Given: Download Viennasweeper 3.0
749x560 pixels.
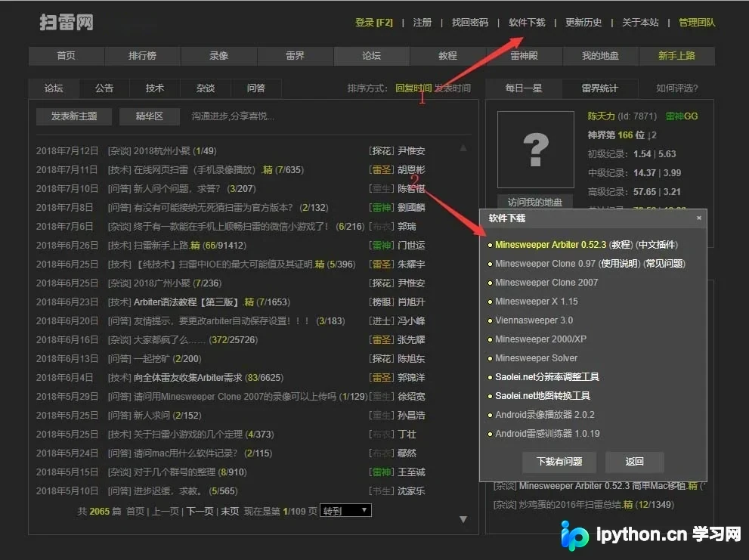Looking at the screenshot, I should coord(534,320).
